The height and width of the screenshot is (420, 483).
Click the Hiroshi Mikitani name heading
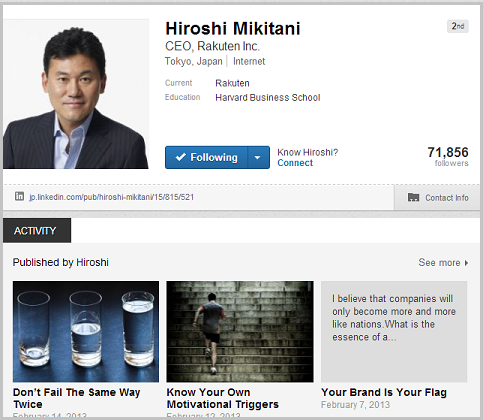pos(233,28)
